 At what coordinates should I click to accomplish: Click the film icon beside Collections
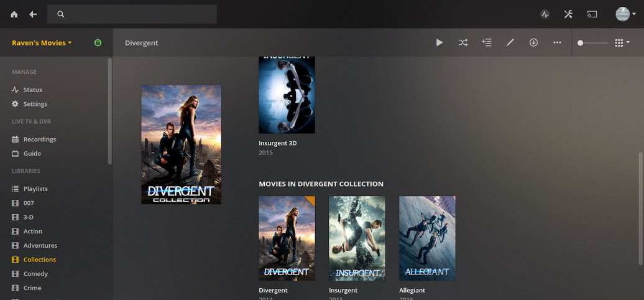click(15, 260)
